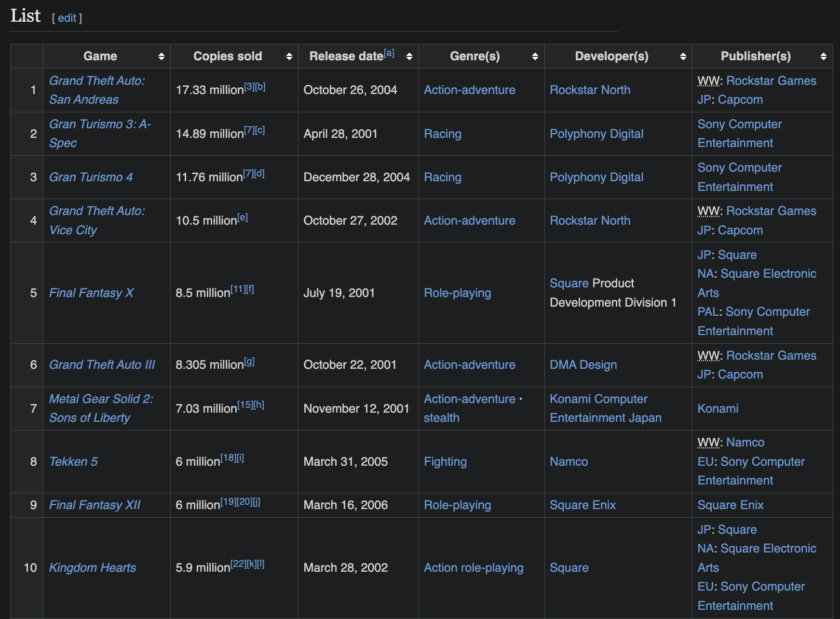Open the Action role-playing genre link
This screenshot has width=840, height=619.
point(474,567)
